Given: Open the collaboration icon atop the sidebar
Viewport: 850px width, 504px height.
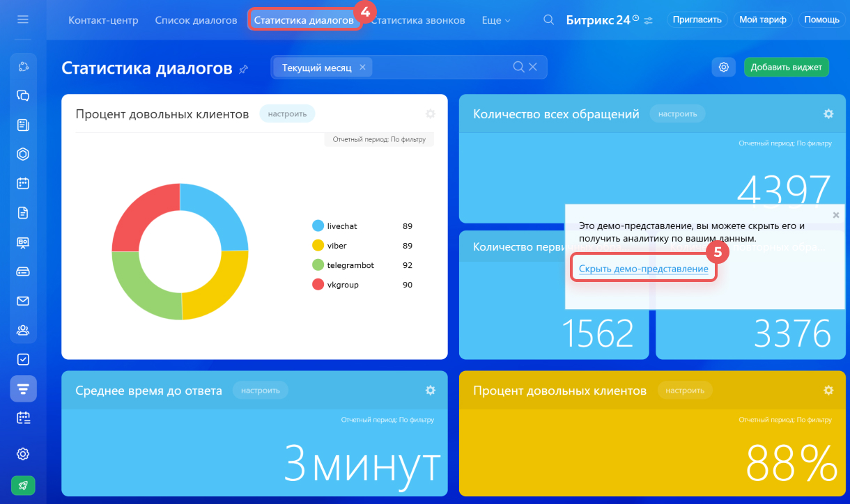Looking at the screenshot, I should [23, 67].
